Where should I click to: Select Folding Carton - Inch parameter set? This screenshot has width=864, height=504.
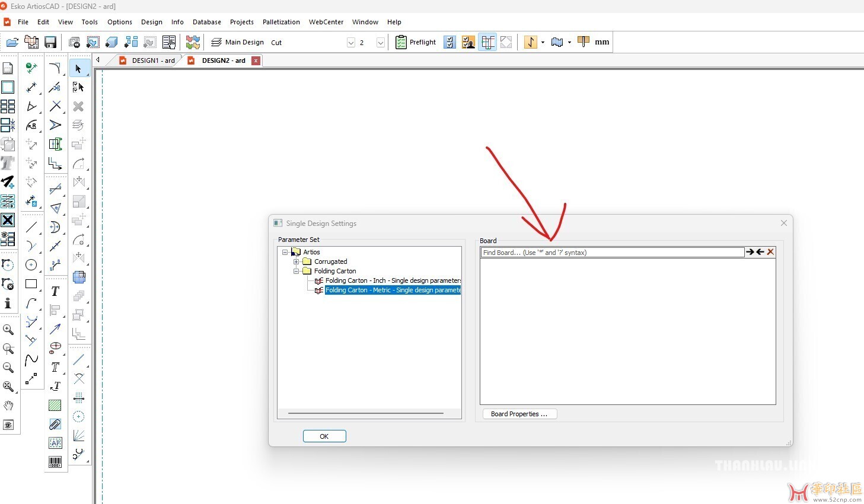point(393,280)
